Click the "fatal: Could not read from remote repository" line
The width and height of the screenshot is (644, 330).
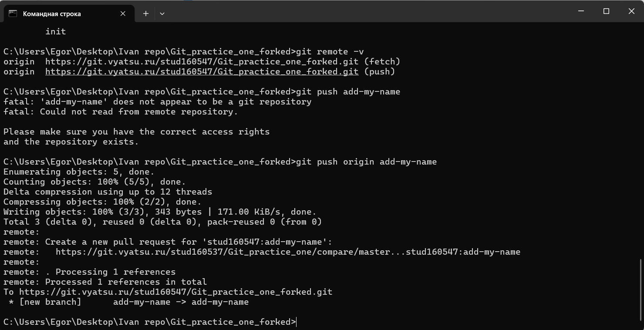pyautogui.click(x=121, y=111)
